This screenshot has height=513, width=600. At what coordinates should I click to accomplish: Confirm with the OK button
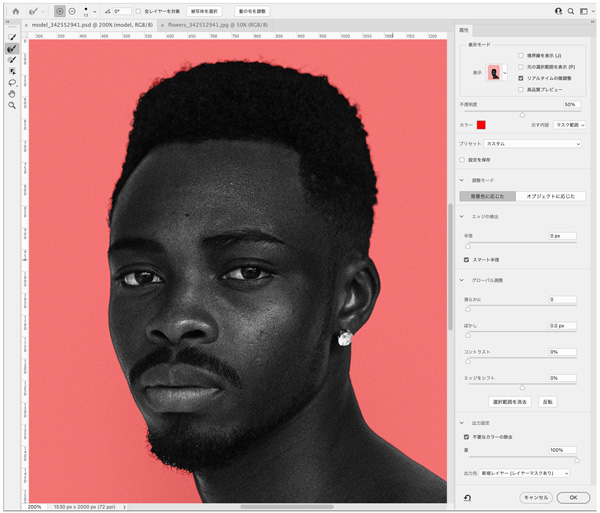[x=573, y=498]
